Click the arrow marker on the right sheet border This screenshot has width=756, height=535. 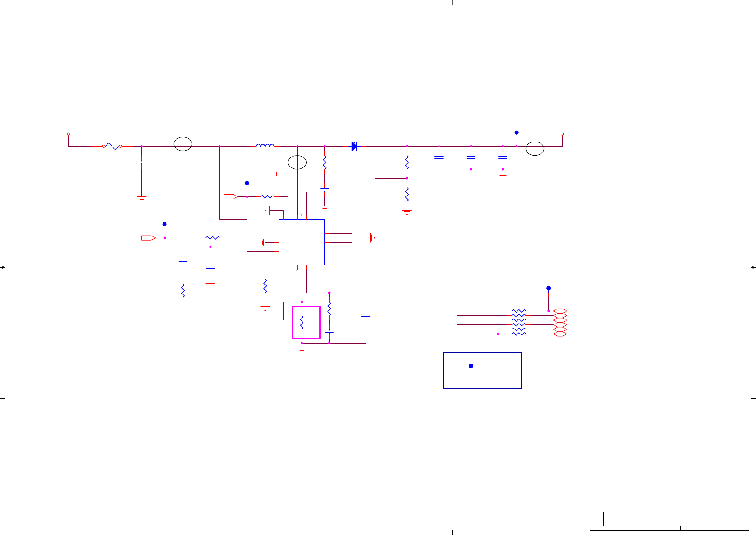click(753, 267)
